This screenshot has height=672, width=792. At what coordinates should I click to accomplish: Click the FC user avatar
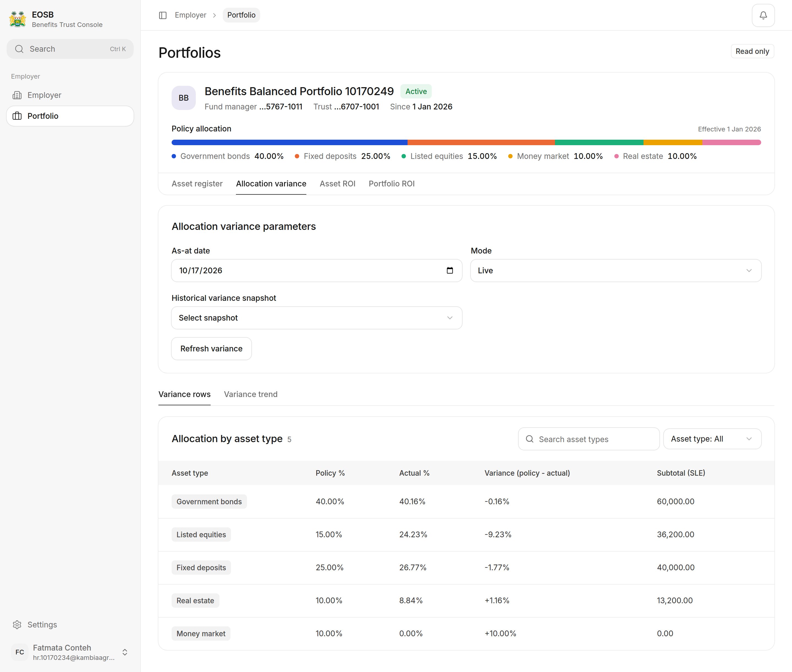coord(20,652)
